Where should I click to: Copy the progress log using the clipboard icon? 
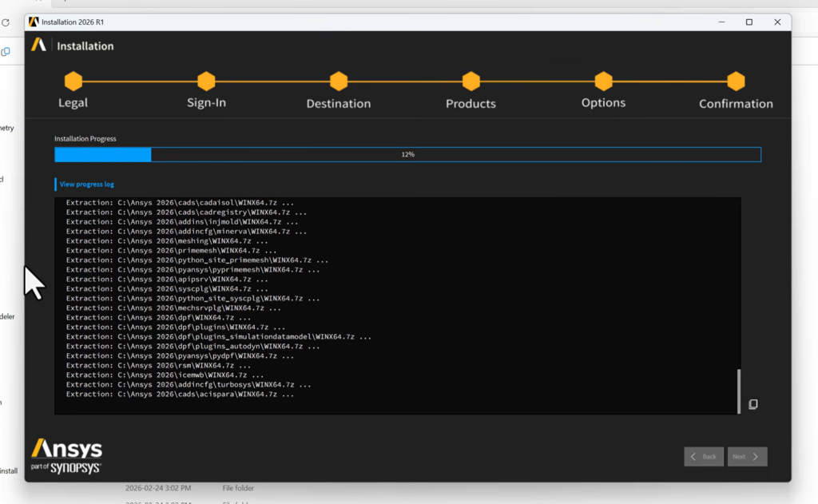[x=752, y=405]
